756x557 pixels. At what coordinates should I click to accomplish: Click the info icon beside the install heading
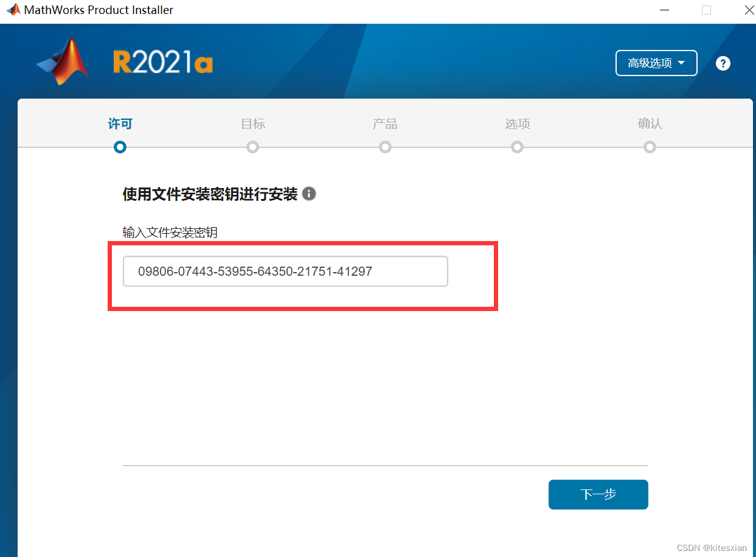(x=309, y=194)
